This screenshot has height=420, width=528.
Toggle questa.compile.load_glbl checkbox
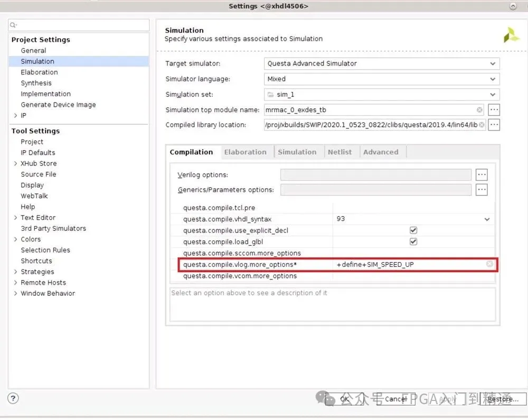coord(413,241)
